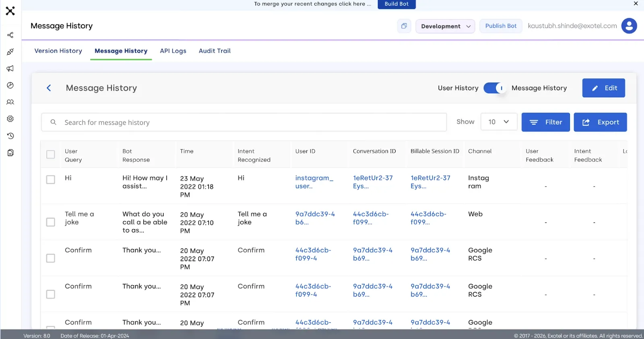Click the 'Billable Session ID' column header
The image size is (644, 339).
tap(435, 151)
